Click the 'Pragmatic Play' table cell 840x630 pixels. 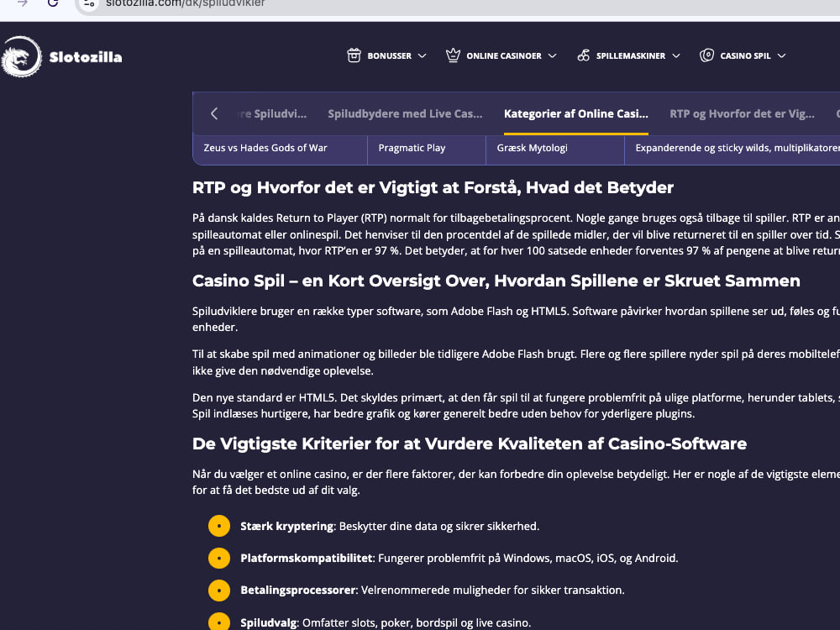[427, 149]
